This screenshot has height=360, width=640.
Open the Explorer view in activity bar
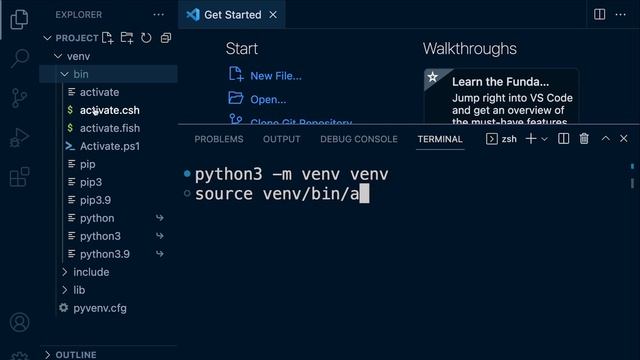[19, 19]
